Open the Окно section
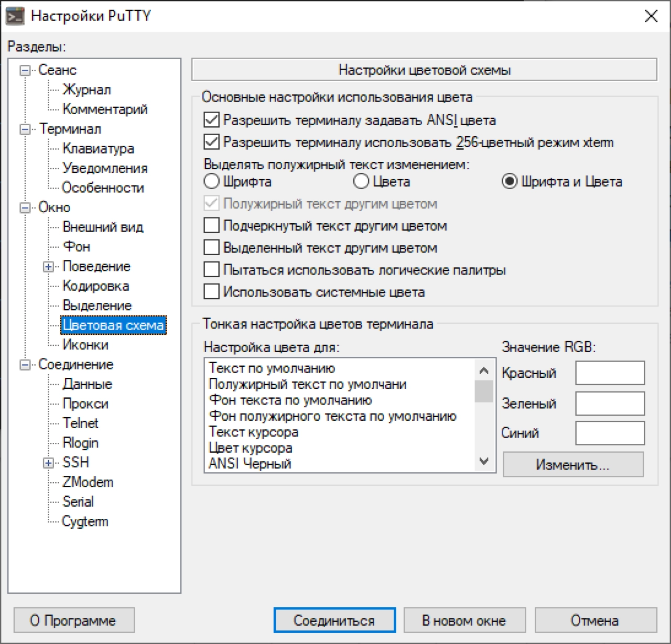The width and height of the screenshot is (671, 644). pos(54,207)
